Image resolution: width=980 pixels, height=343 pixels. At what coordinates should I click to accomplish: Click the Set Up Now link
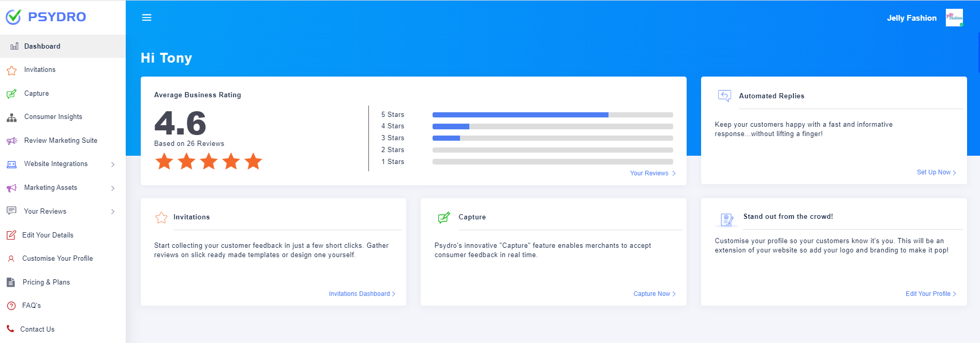tap(936, 172)
